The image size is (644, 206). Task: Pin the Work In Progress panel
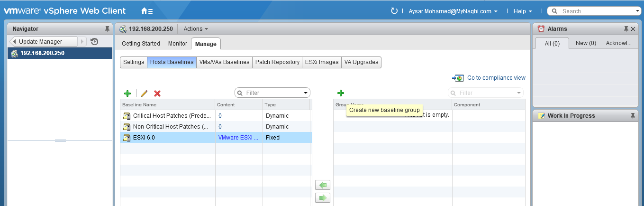[x=633, y=116]
